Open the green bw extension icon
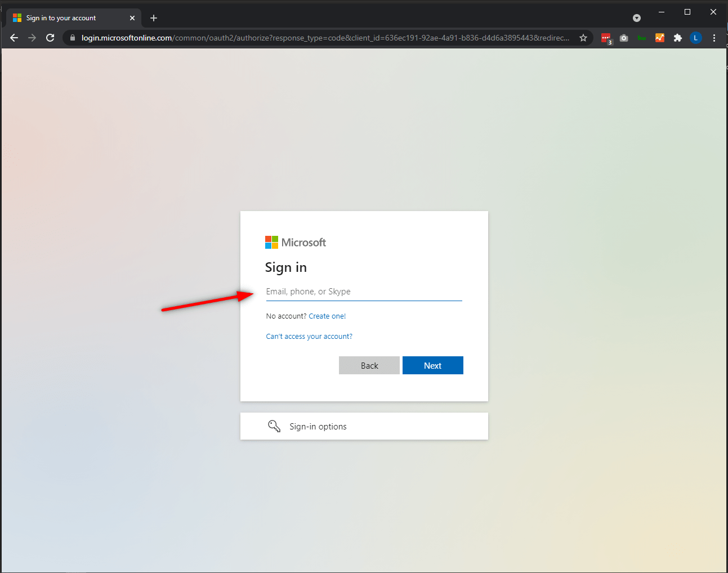Viewport: 728px width, 573px height. click(x=642, y=38)
